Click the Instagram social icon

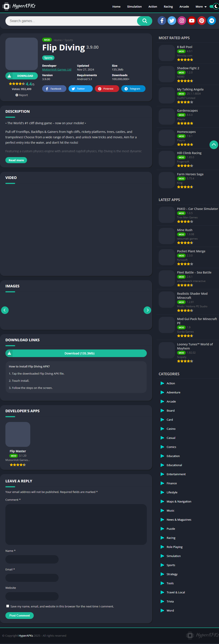(182, 21)
